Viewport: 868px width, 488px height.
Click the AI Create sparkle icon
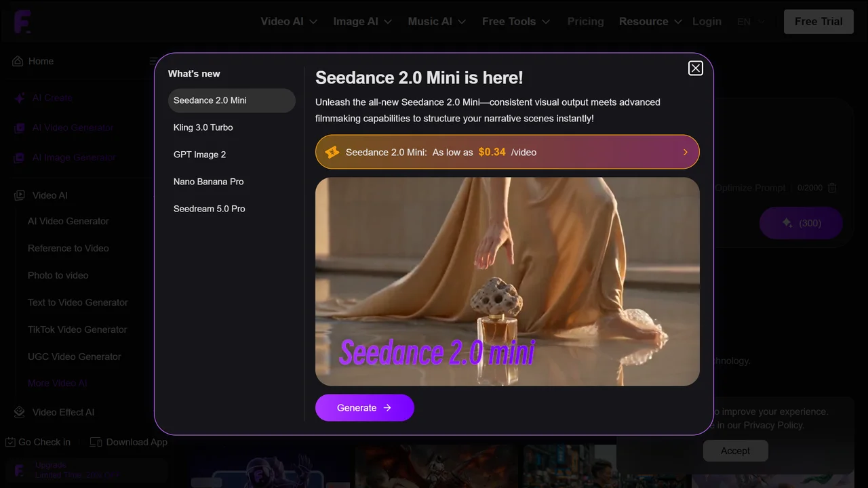(x=20, y=98)
